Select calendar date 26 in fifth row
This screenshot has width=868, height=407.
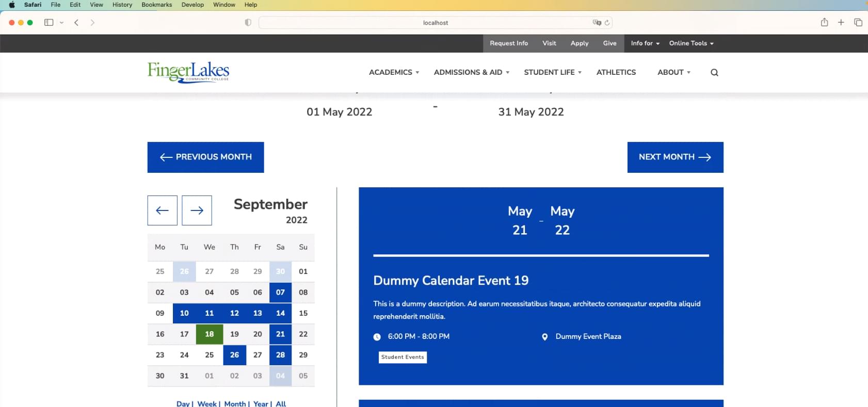[234, 355]
